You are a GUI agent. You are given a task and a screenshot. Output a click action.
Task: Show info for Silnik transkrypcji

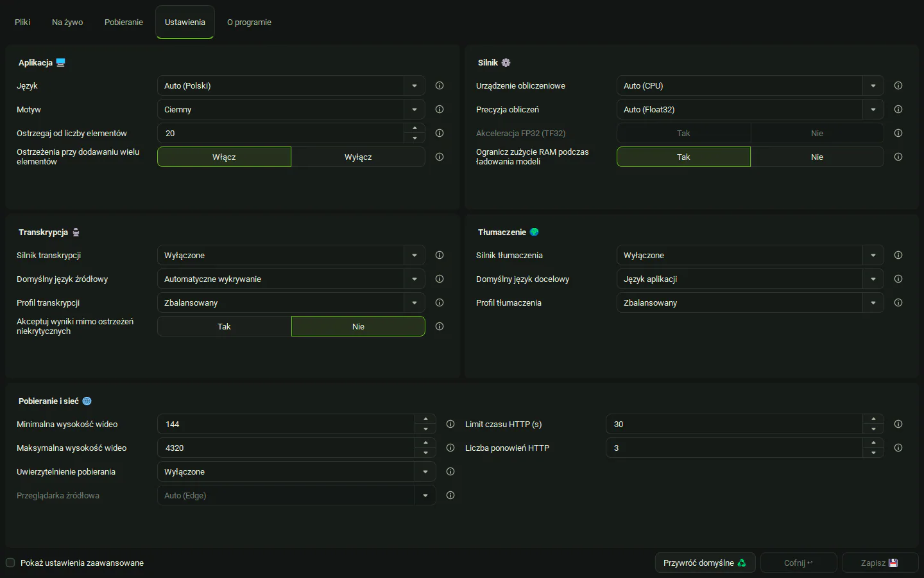440,255
